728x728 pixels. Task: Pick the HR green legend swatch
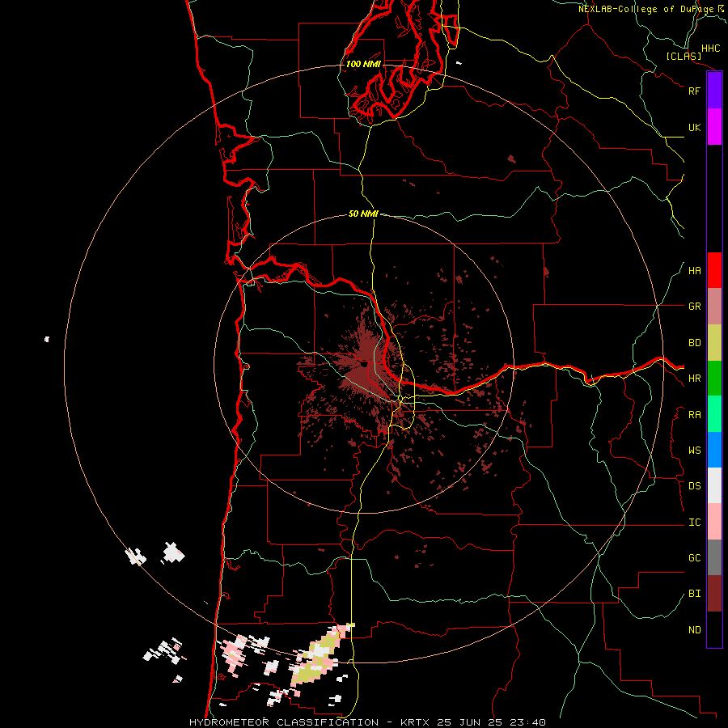pos(714,379)
